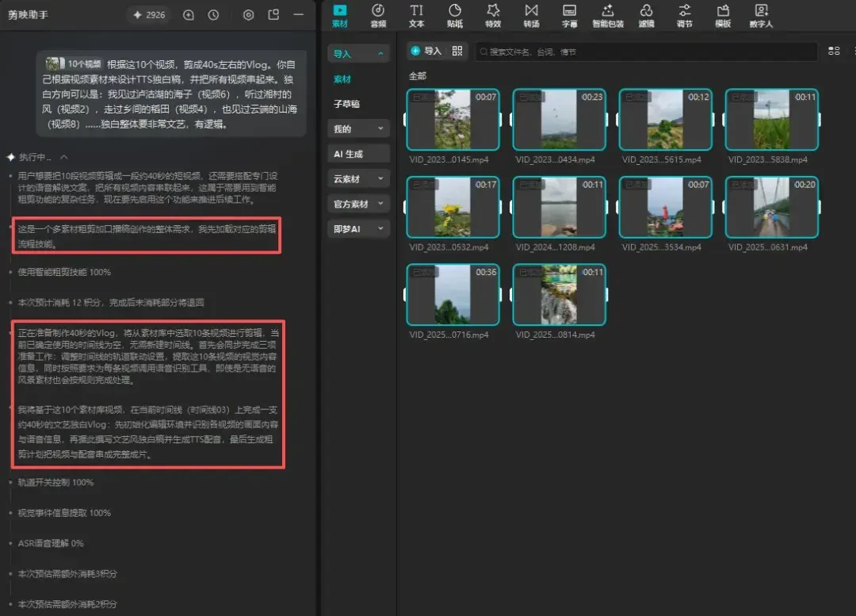Open the 剪映助手 settings icon
Screen dimensions: 856x616
pos(248,15)
